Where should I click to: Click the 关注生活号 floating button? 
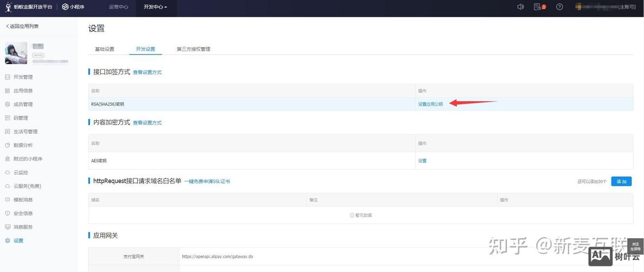click(635, 247)
